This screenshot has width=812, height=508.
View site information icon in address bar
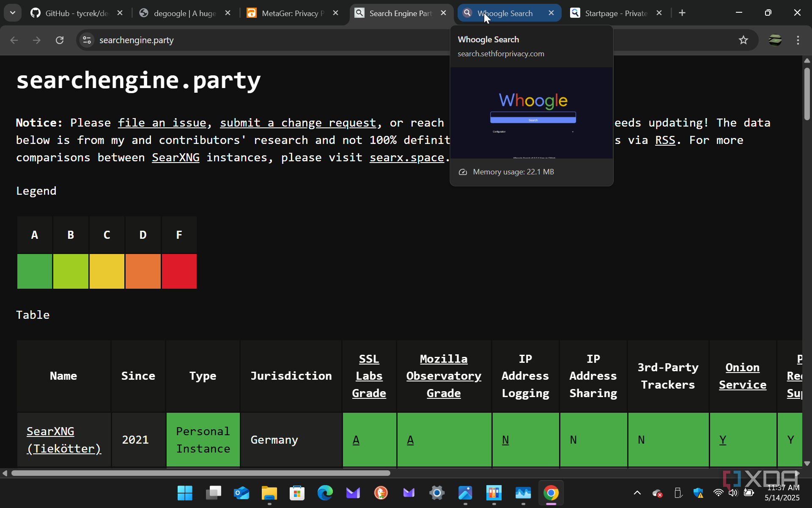pyautogui.click(x=87, y=40)
